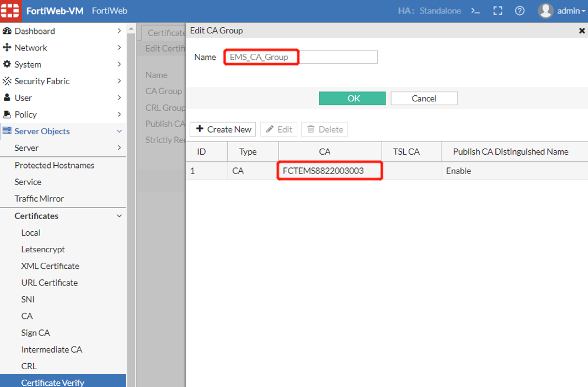
Task: Click the Security Fabric icon
Action: click(7, 81)
